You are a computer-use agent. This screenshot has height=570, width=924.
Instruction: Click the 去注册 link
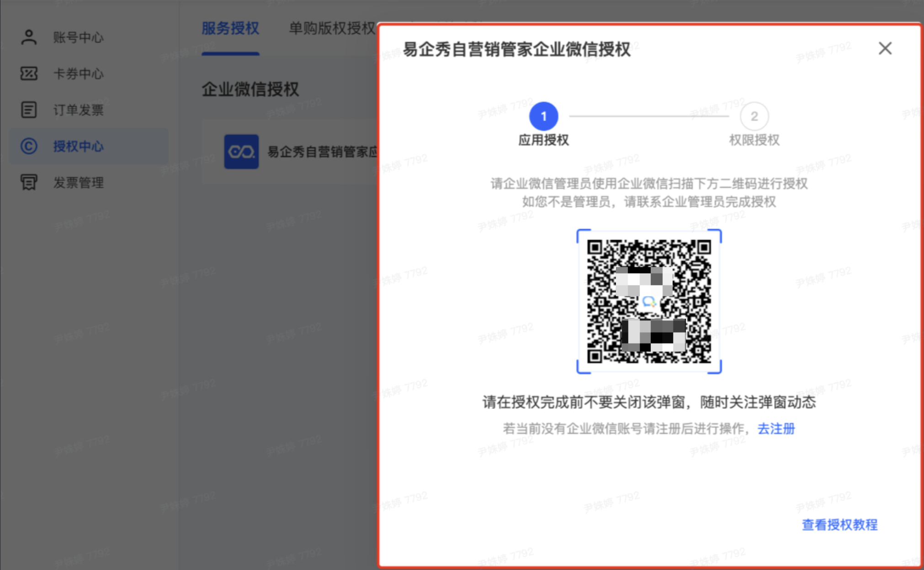(x=776, y=428)
